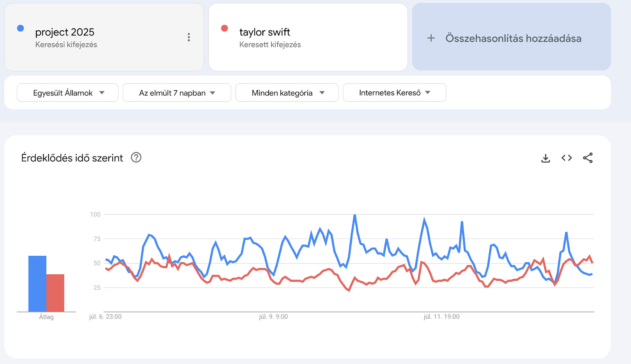The height and width of the screenshot is (364, 631).
Task: Click the blue average bar for project 2025
Action: tap(37, 284)
